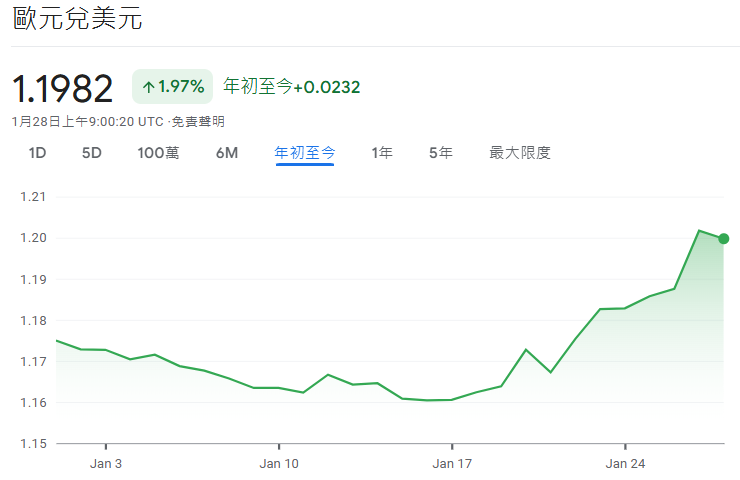This screenshot has width=740, height=480.
Task: Click the 1.17 y-axis label
Action: coord(33,362)
